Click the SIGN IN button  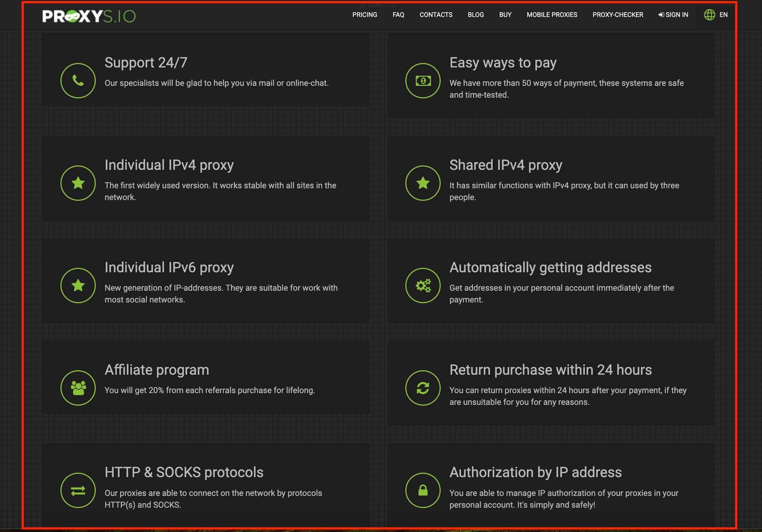674,14
